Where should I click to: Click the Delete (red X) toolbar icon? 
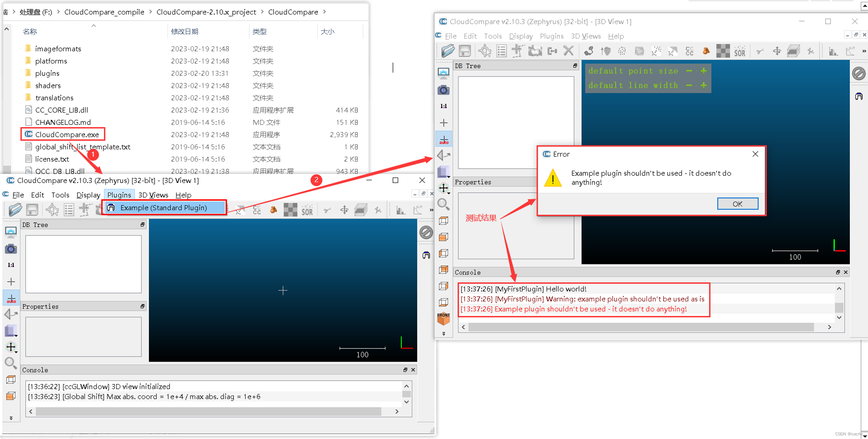pyautogui.click(x=568, y=51)
